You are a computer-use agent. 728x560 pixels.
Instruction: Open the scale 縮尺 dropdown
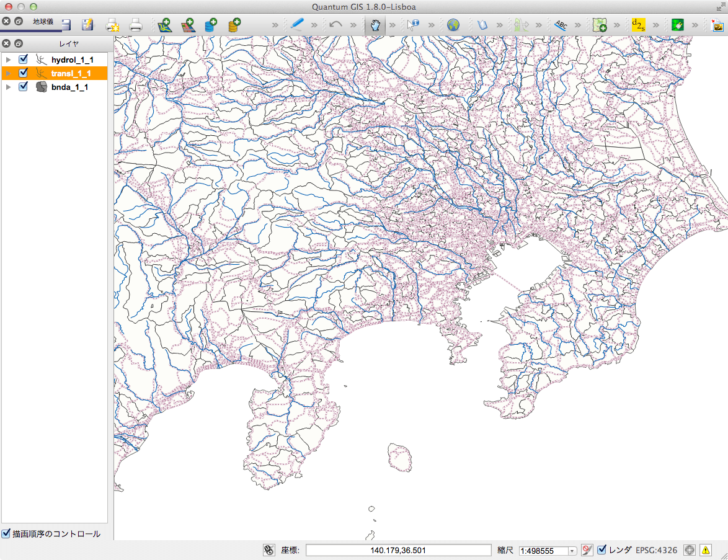click(572, 550)
